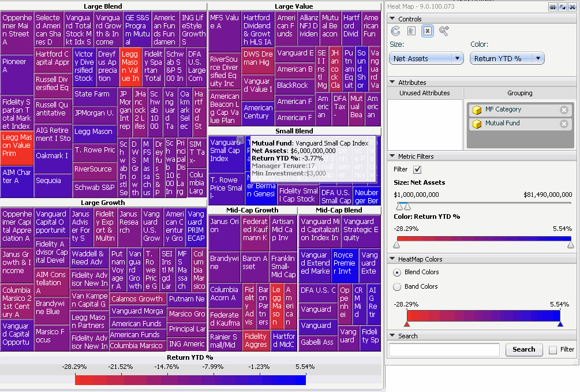The height and width of the screenshot is (392, 580).
Task: Click the bar chart icon in the title bar
Action: click(553, 7)
